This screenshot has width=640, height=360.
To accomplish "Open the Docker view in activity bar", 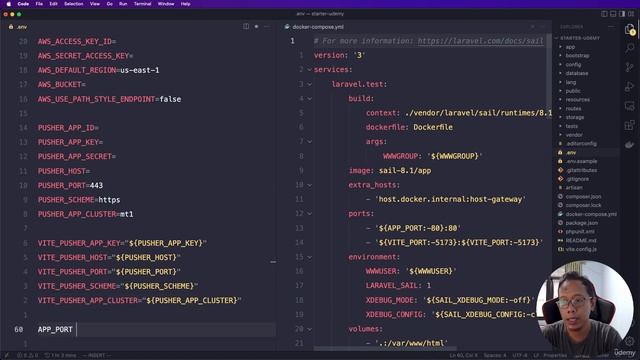I will pyautogui.click(x=629, y=144).
